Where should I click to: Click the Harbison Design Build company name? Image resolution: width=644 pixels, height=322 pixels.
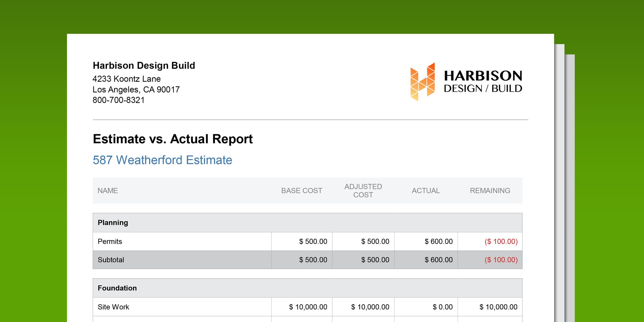(x=144, y=66)
